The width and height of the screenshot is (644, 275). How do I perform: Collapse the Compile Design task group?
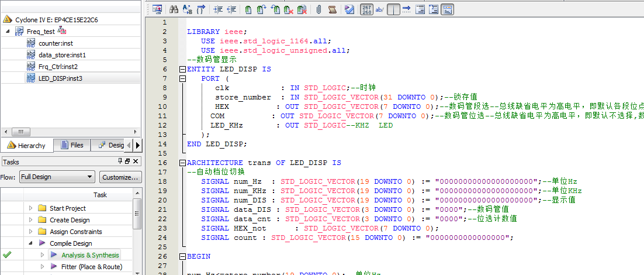click(32, 243)
